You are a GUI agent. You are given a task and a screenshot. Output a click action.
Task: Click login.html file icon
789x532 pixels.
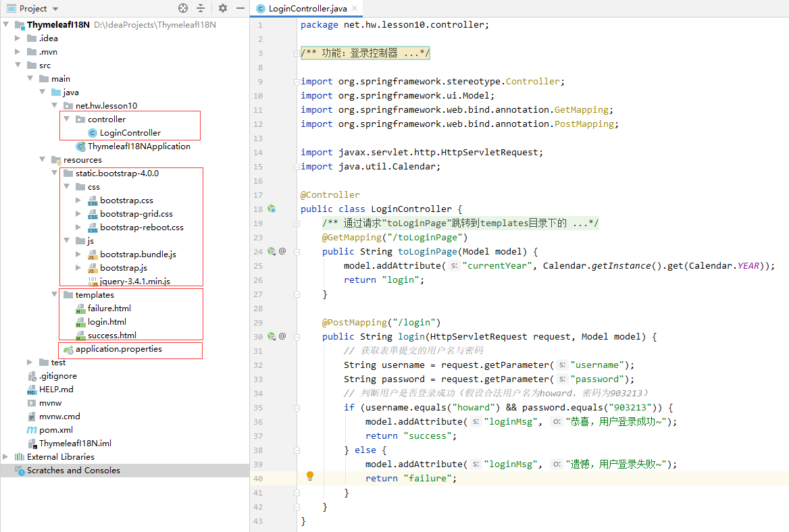click(x=80, y=322)
